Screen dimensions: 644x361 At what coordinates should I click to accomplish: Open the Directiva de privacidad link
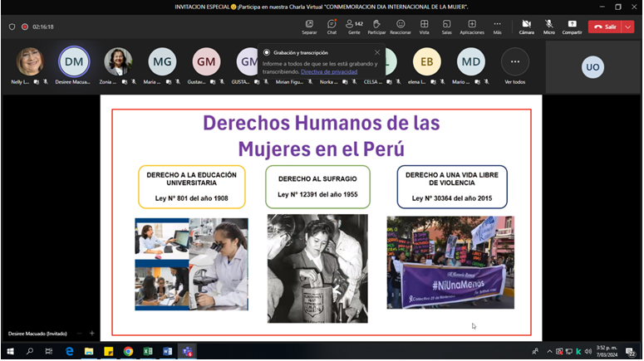click(329, 72)
